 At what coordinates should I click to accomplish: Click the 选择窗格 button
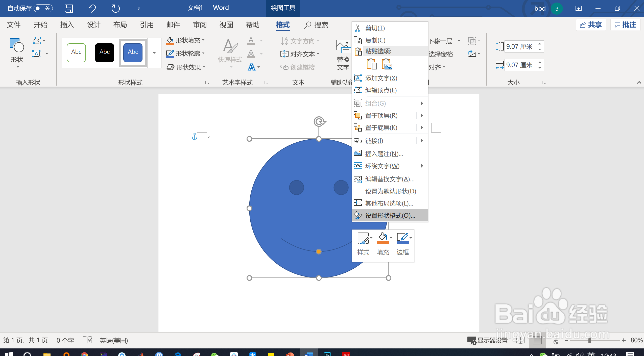(x=441, y=54)
